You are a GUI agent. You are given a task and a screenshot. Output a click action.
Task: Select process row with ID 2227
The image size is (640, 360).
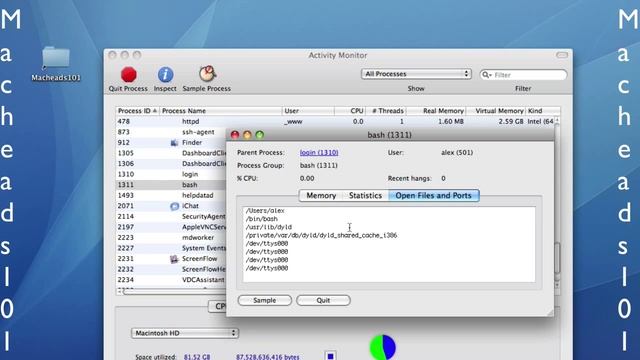(x=171, y=248)
